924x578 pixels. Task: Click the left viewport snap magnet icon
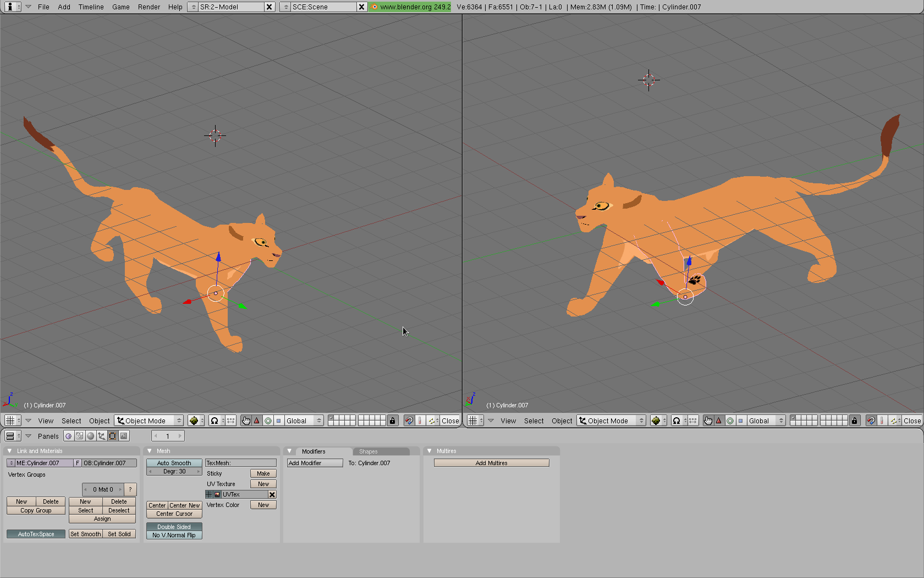tap(409, 421)
